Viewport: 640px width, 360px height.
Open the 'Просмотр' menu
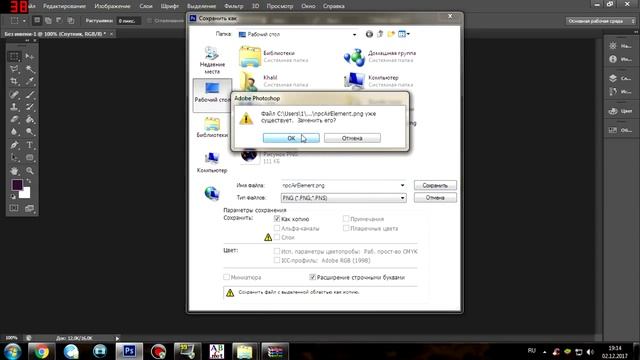click(280, 6)
